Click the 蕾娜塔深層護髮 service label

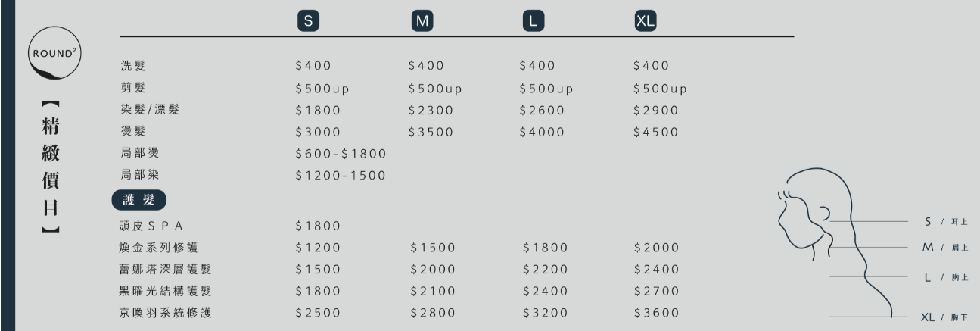166,270
